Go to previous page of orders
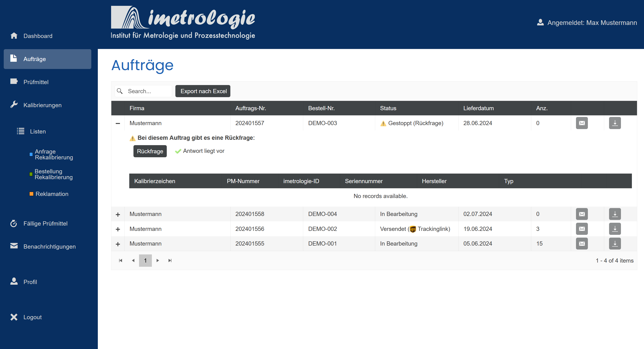Screen dimensions: 644x349 coord(133,260)
